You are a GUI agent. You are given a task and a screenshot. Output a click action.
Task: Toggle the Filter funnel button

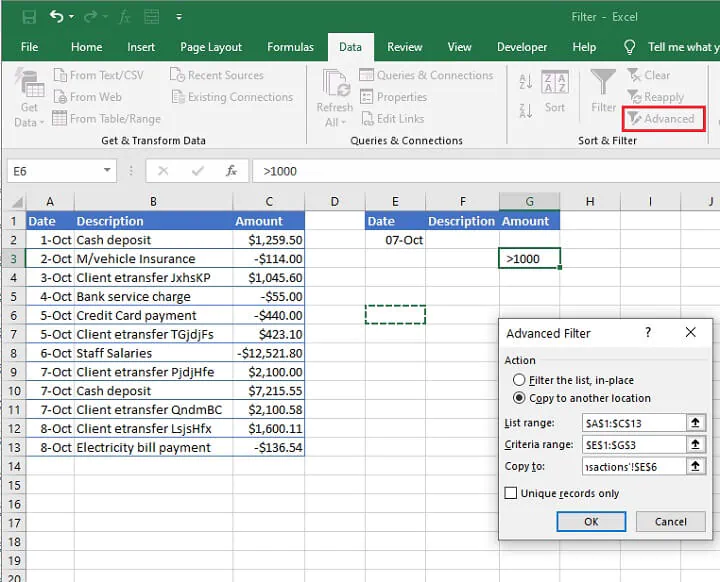[x=603, y=90]
